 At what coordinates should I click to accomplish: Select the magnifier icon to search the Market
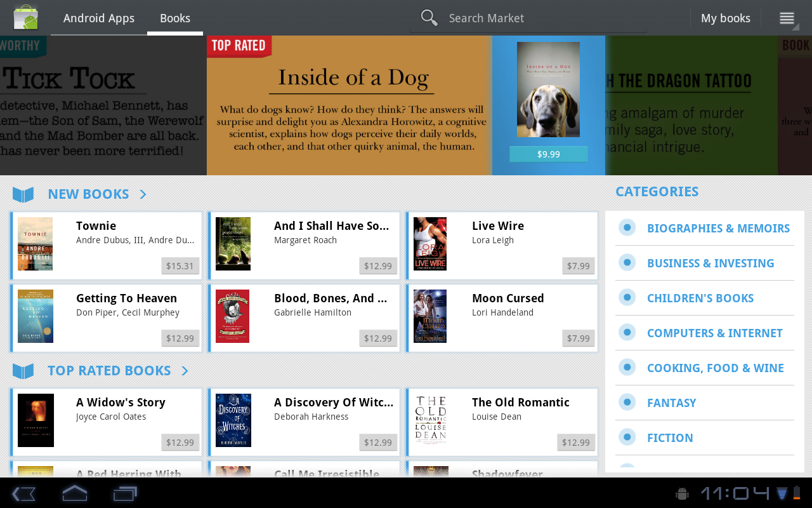coord(429,17)
